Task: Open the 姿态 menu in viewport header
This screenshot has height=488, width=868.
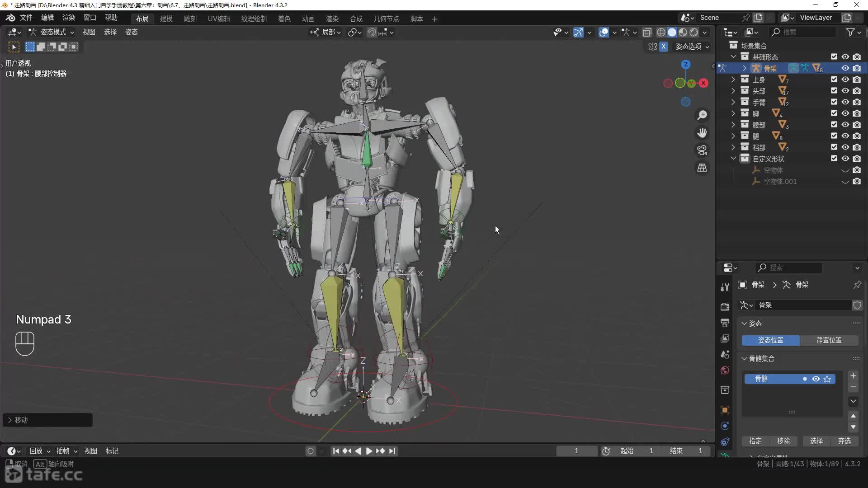Action: pyautogui.click(x=132, y=32)
